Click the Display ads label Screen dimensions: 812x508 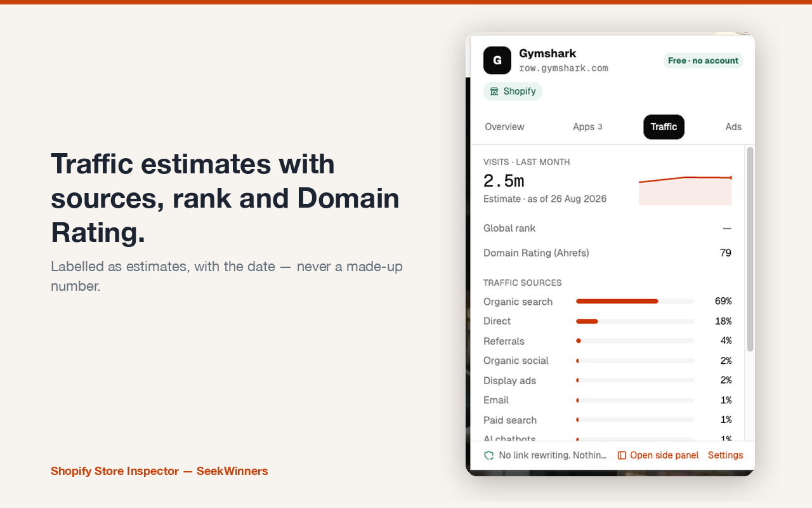coord(509,381)
